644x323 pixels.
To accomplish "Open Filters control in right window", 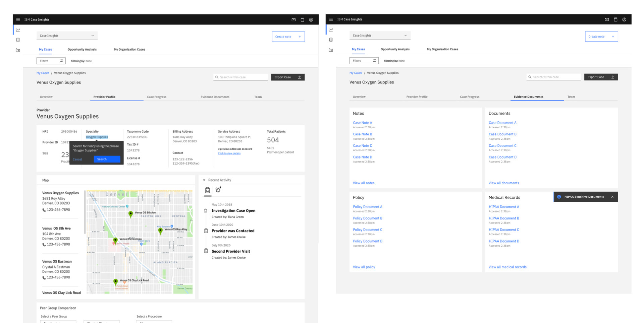I will click(364, 61).
